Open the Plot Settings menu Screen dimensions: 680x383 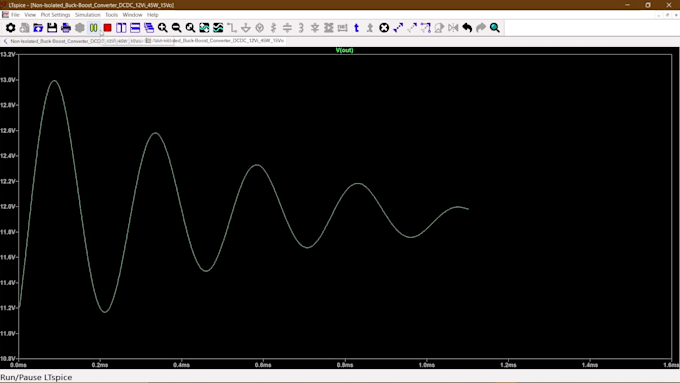pos(55,15)
